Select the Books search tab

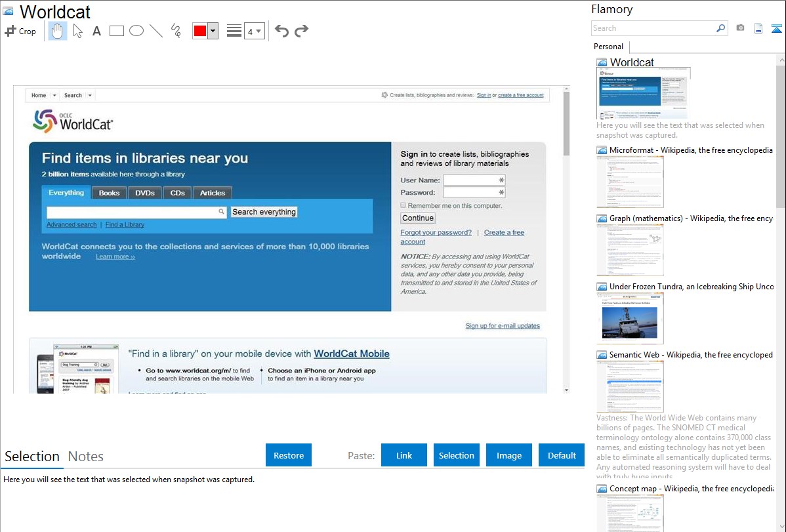(110, 193)
